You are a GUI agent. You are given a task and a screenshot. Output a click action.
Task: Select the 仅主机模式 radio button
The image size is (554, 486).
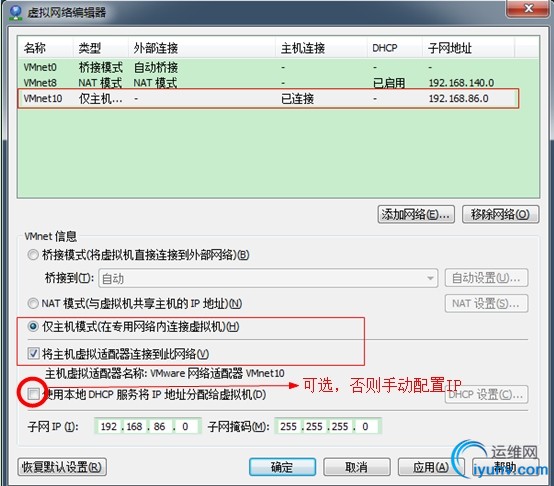coord(33,326)
